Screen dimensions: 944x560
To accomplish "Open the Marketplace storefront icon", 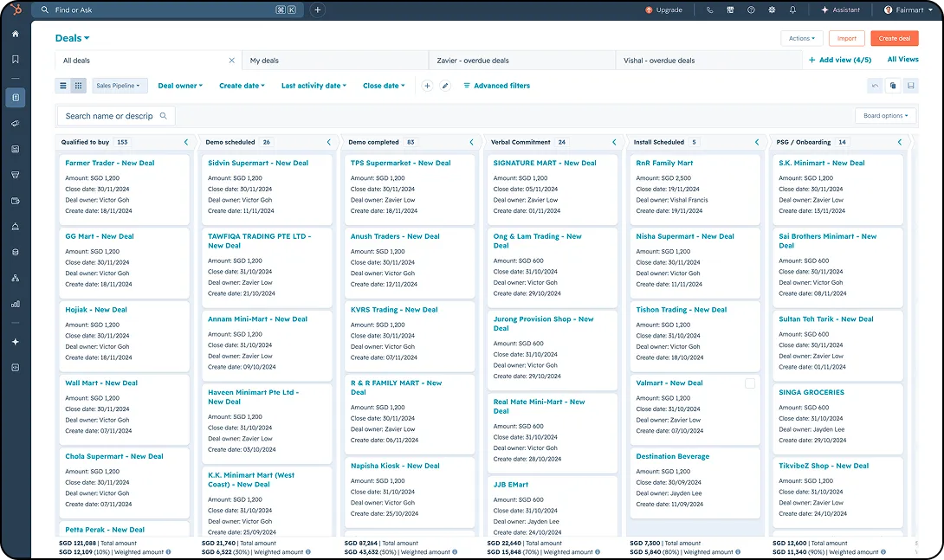I will pyautogui.click(x=730, y=10).
